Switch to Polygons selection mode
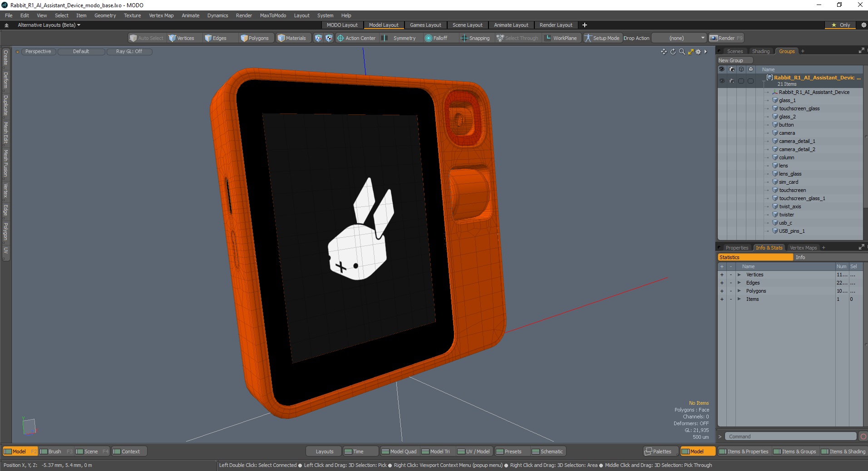Image resolution: width=868 pixels, height=471 pixels. pos(255,38)
